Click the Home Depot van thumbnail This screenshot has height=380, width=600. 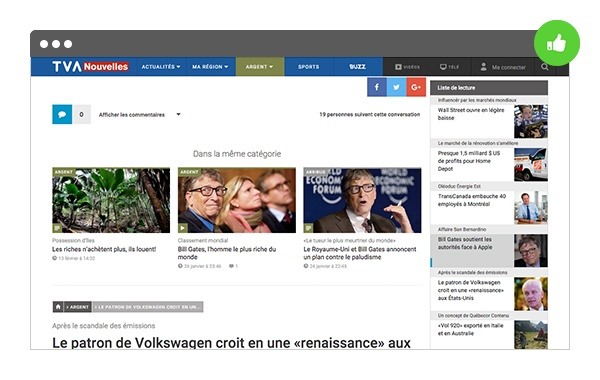(x=531, y=165)
